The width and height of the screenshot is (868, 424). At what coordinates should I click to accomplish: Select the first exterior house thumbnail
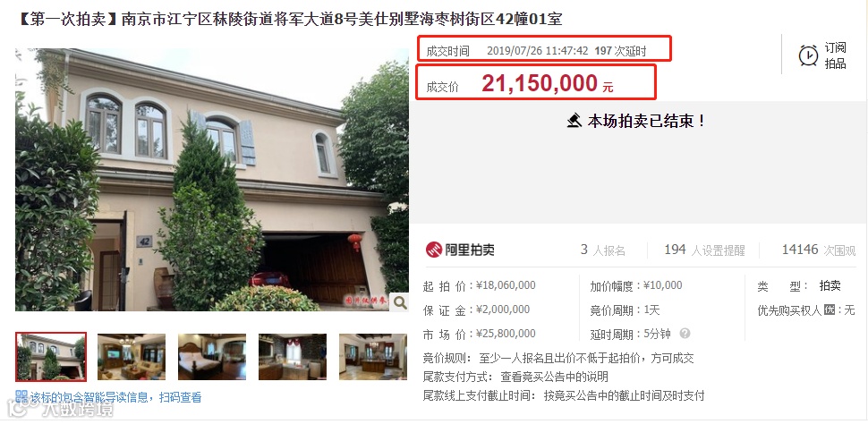pos(51,357)
